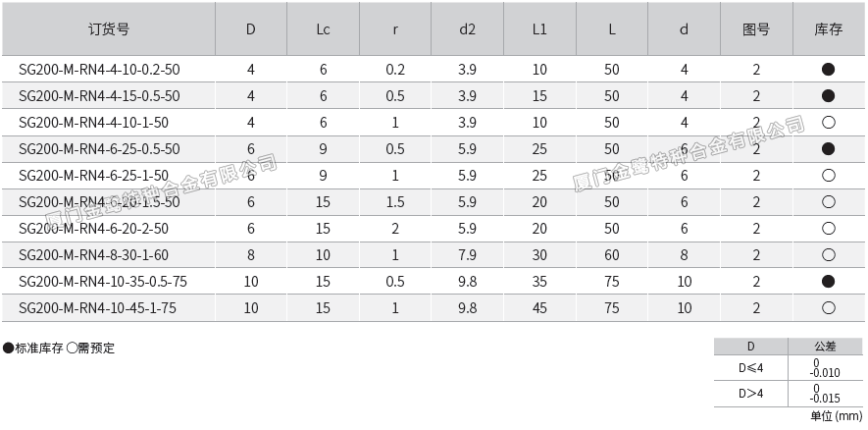The width and height of the screenshot is (868, 430).
Task: Click the D≤4 tolerance row label
Action: [751, 369]
